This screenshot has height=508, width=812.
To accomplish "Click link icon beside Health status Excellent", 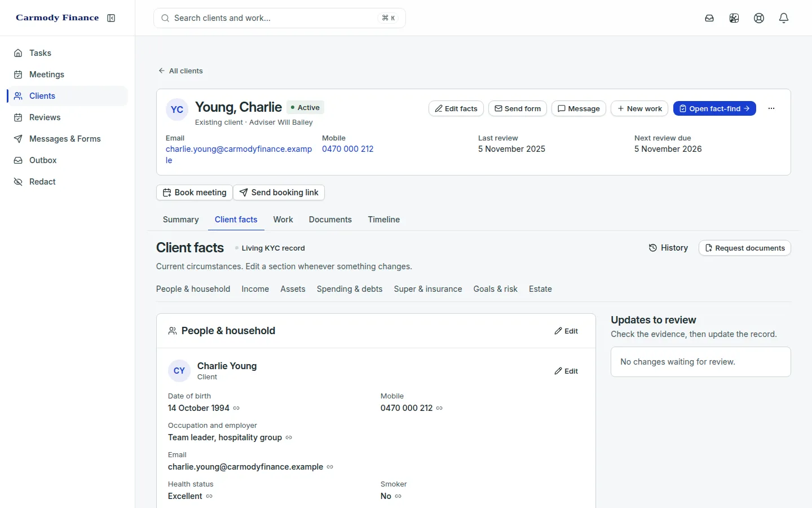I will coord(209,496).
